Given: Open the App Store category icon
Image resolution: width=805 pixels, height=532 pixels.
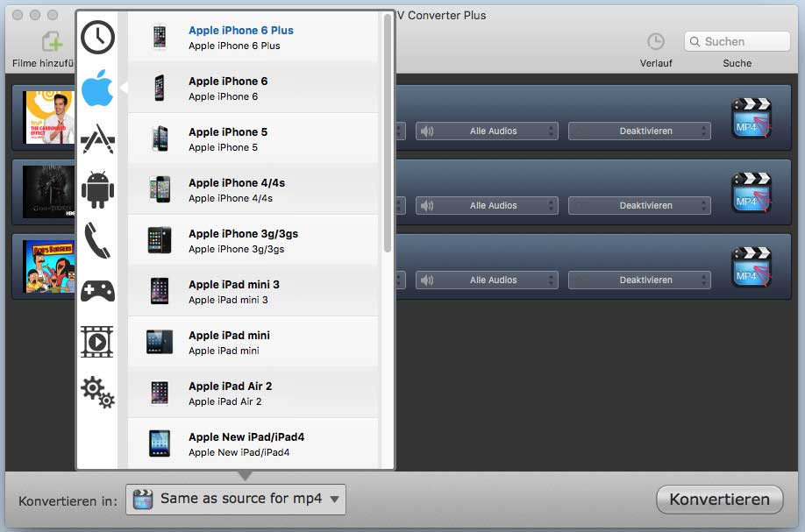Looking at the screenshot, I should (97, 138).
